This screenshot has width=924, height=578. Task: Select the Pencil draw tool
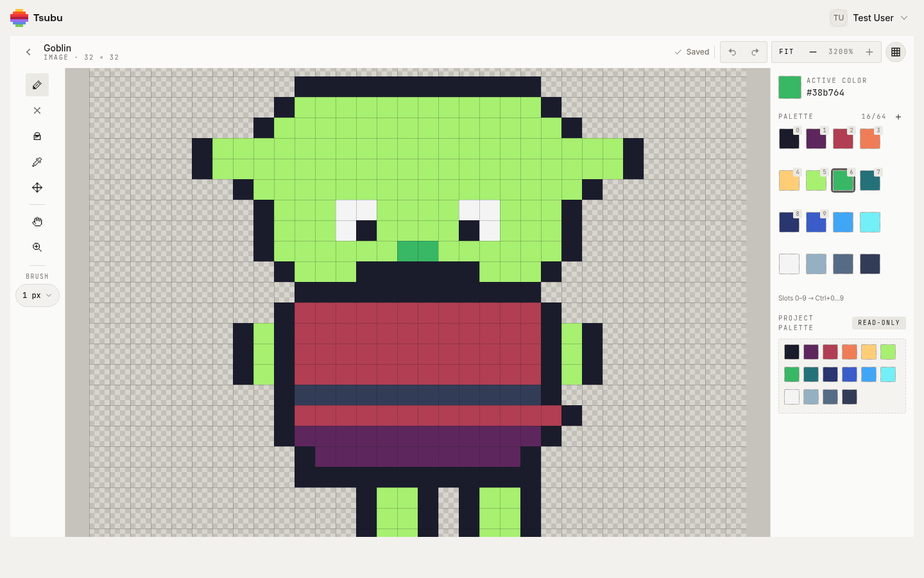click(37, 85)
